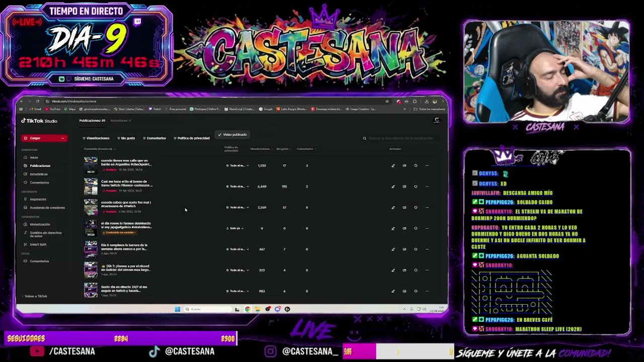Expand the Cargar button dropdown arrow
The image size is (644, 362).
coord(63,138)
